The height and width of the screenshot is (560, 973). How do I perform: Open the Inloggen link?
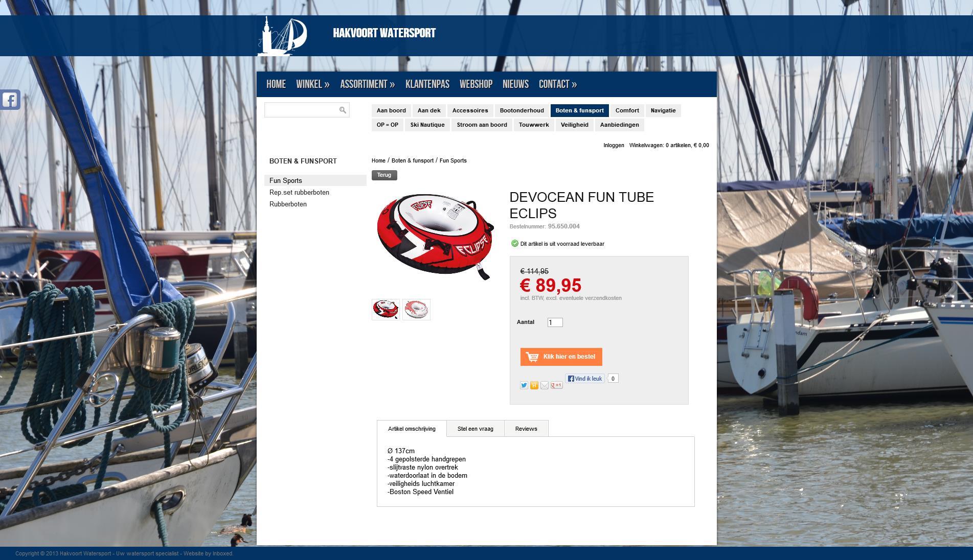pyautogui.click(x=614, y=145)
